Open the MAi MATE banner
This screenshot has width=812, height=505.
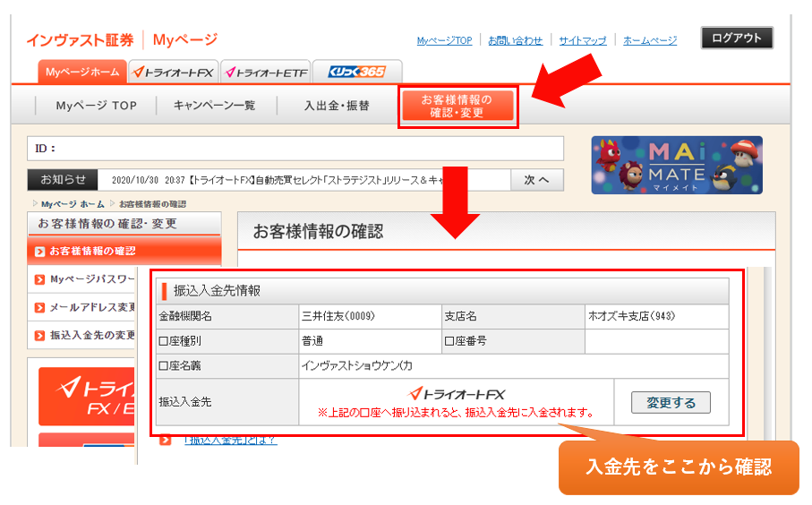click(677, 166)
